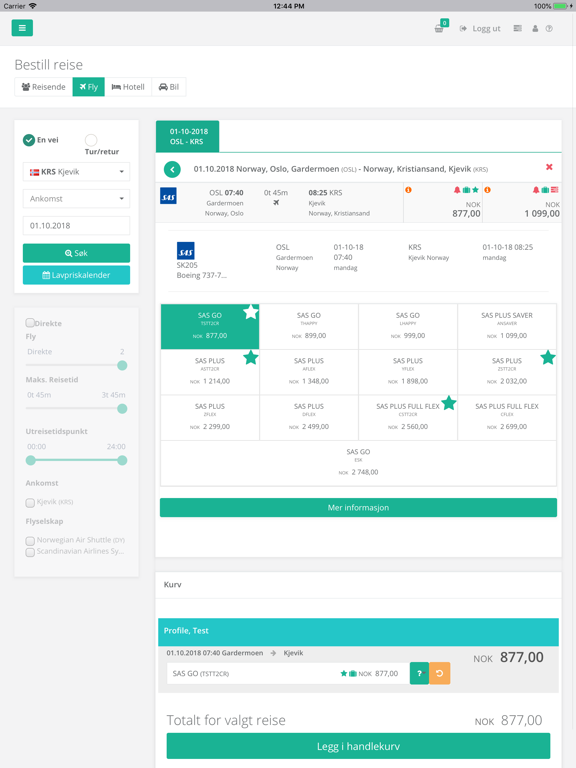This screenshot has height=768, width=576.
Task: Select SAS PLUS FULL FLEX CFLEX 2 699,00
Action: (x=507, y=417)
